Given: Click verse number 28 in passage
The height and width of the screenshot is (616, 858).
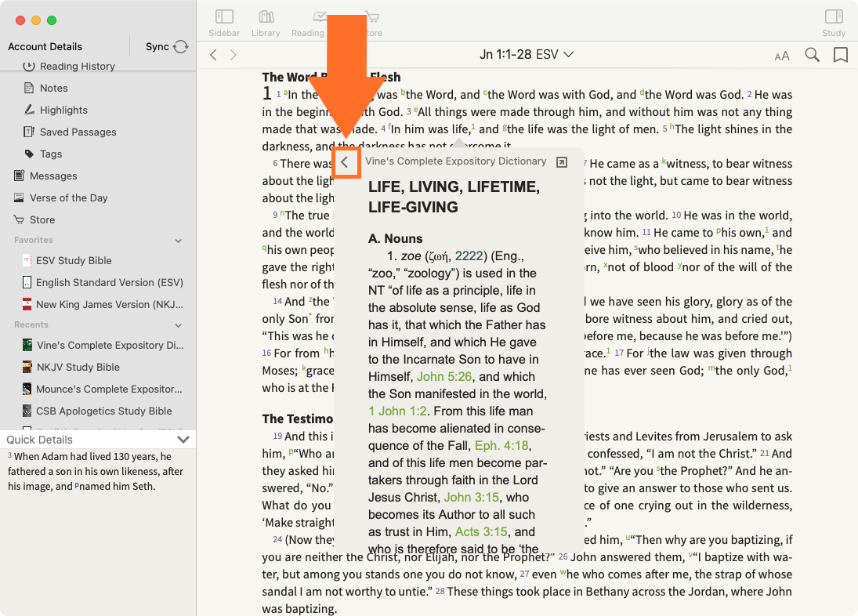Looking at the screenshot, I should pyautogui.click(x=440, y=592).
